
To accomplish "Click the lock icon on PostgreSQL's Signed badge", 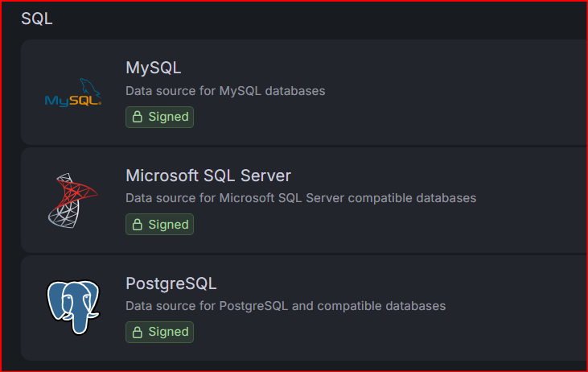I will pyautogui.click(x=138, y=332).
